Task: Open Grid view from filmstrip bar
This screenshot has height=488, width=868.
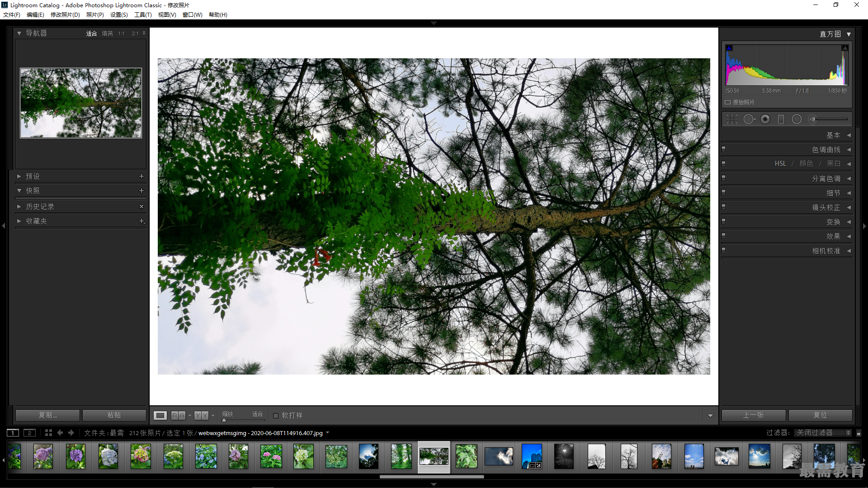Action: pyautogui.click(x=48, y=433)
